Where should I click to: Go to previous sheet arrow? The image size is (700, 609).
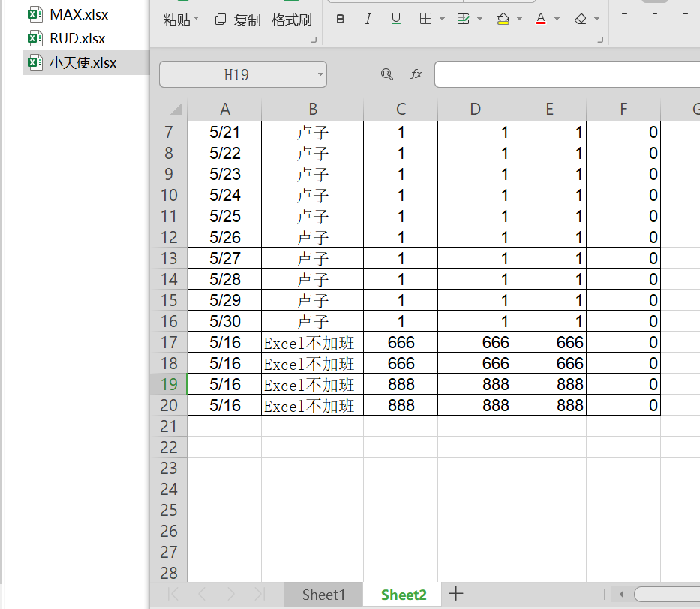(202, 594)
